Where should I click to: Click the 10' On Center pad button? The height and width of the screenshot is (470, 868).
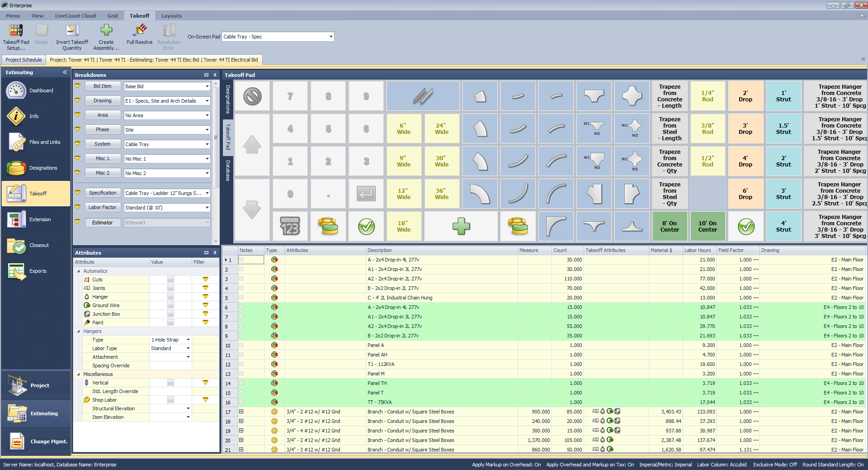708,226
